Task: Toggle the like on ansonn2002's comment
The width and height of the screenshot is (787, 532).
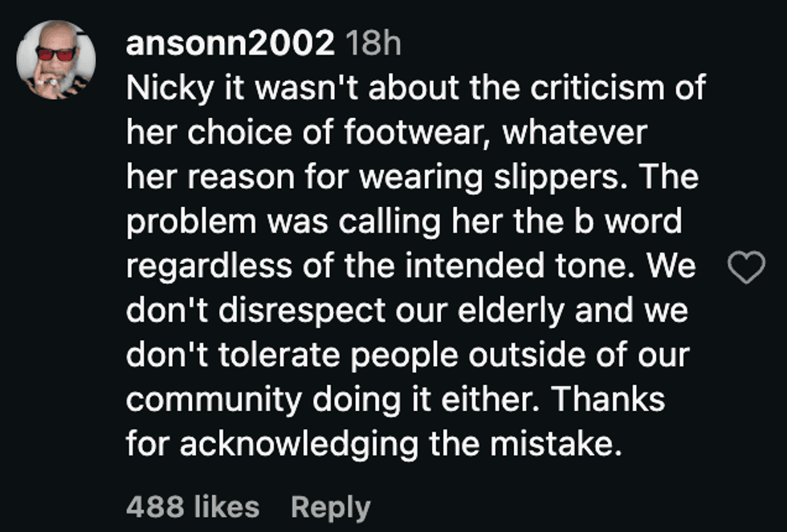Action: (746, 267)
